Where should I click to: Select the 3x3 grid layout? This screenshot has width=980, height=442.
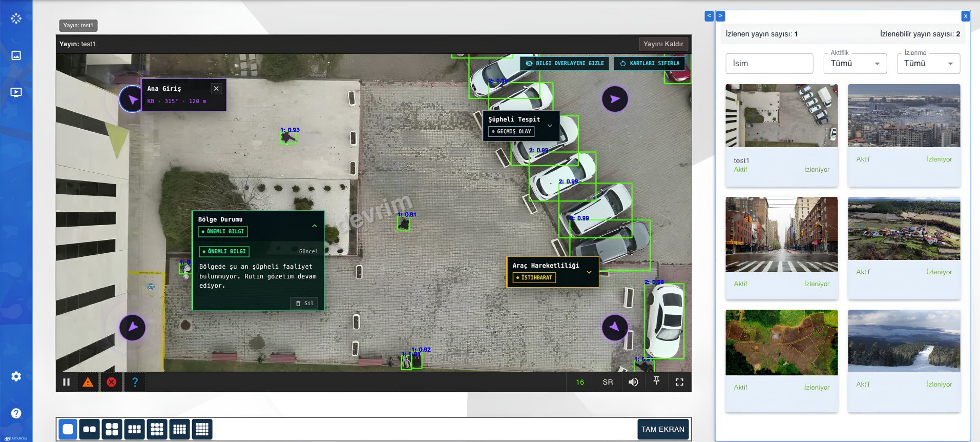pyautogui.click(x=157, y=429)
